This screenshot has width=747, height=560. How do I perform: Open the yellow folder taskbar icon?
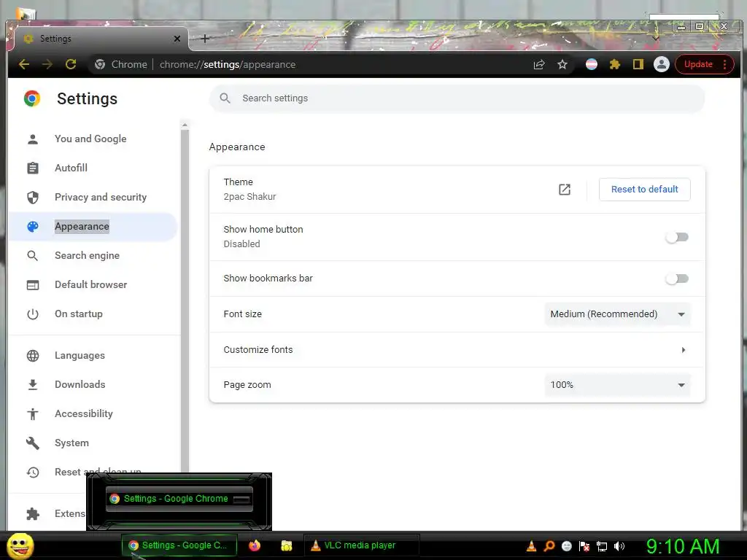286,545
